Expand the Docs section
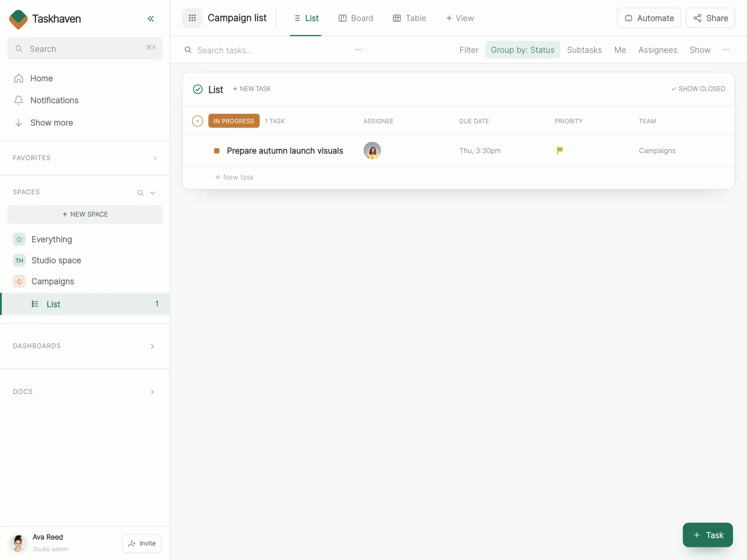 [x=152, y=392]
